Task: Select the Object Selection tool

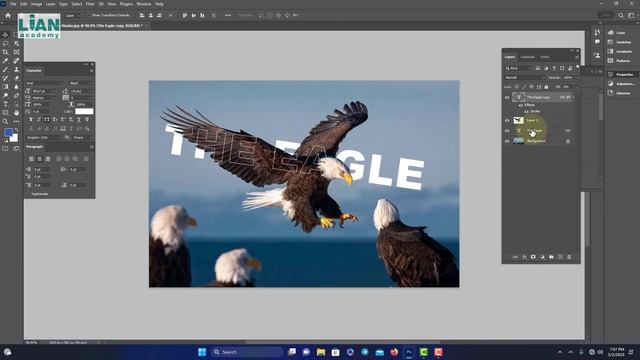Action: click(16, 43)
